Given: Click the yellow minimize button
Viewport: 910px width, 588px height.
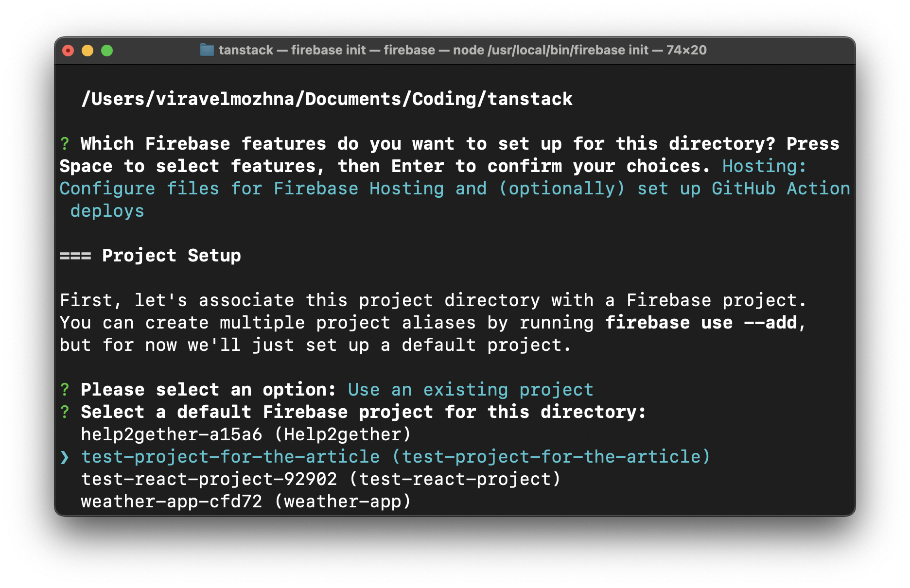Looking at the screenshot, I should pos(88,50).
